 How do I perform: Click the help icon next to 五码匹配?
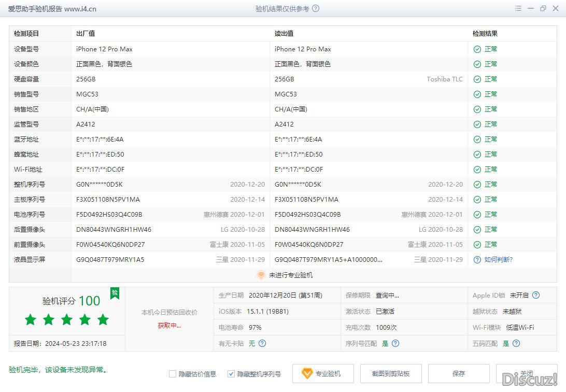click(516, 343)
